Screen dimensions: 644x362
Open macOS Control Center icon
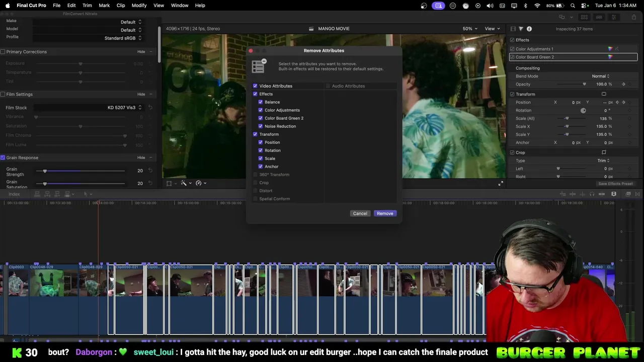(584, 6)
